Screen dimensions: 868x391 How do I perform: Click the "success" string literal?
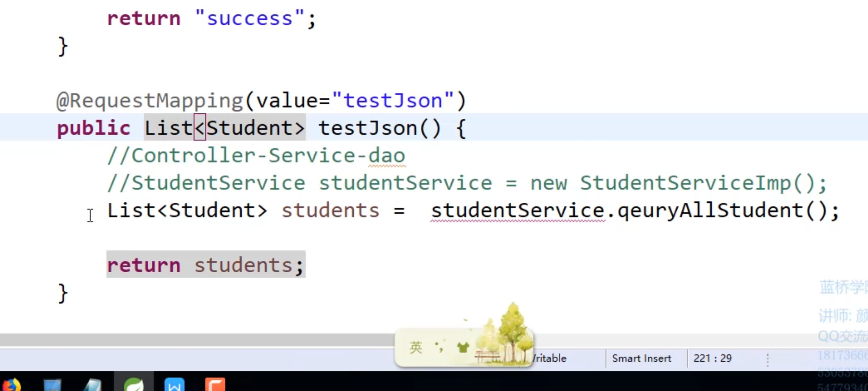250,18
